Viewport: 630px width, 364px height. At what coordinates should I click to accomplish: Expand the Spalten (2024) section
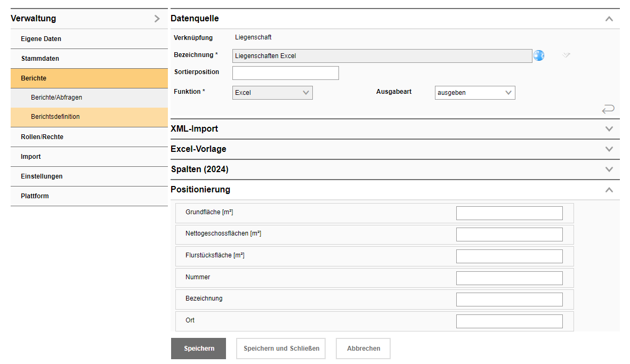[x=609, y=169]
